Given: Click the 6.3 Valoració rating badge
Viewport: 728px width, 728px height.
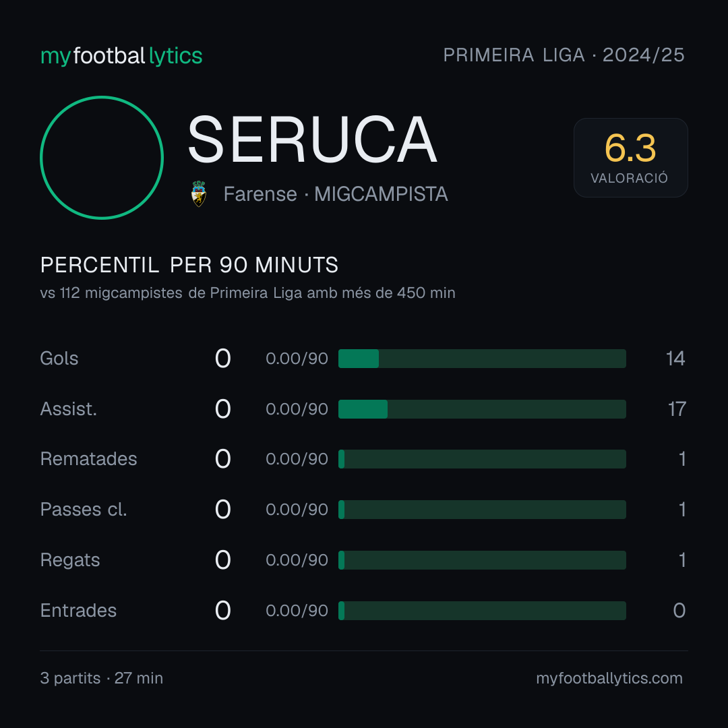Looking at the screenshot, I should [630, 158].
